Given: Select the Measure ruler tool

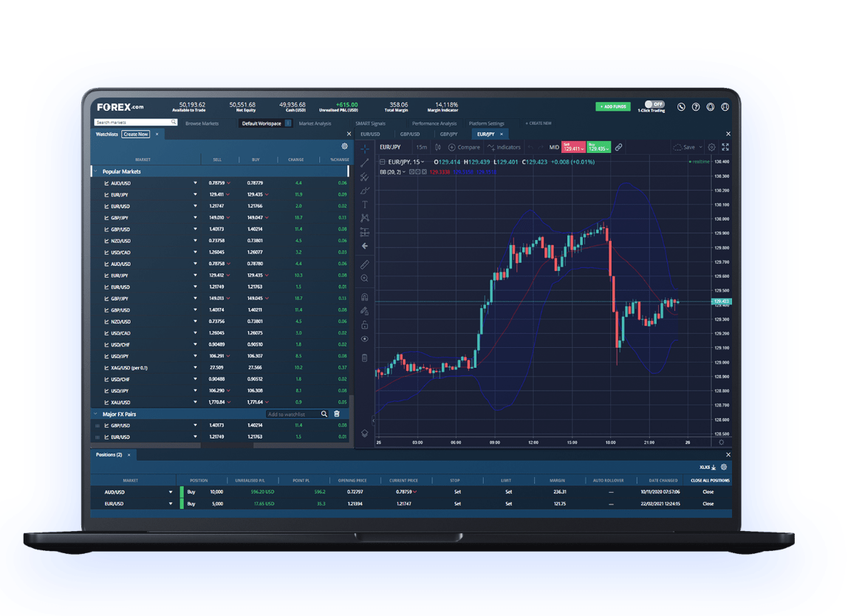Looking at the screenshot, I should [x=365, y=264].
